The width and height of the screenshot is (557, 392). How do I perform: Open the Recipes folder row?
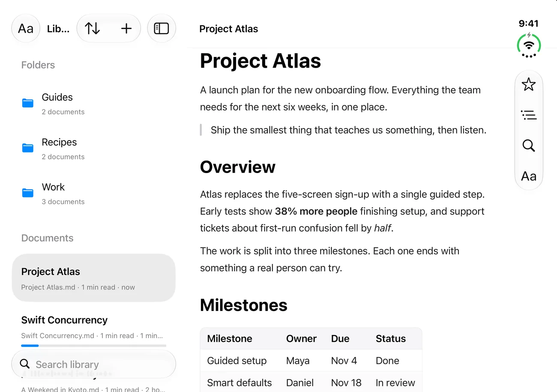(93, 149)
